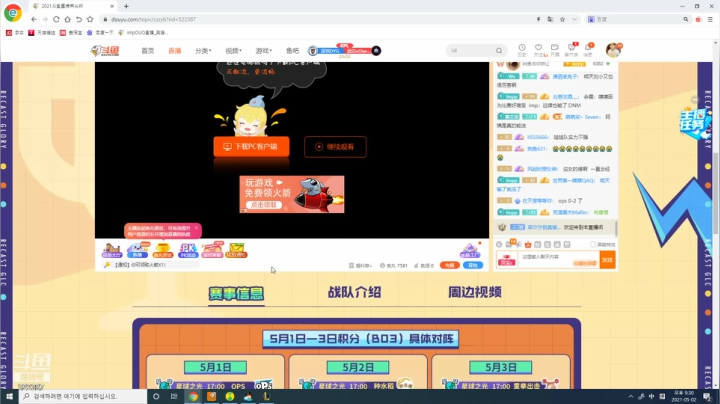Expand the 福利章 dropdown under the player
The height and width of the screenshot is (404, 720).
360,265
